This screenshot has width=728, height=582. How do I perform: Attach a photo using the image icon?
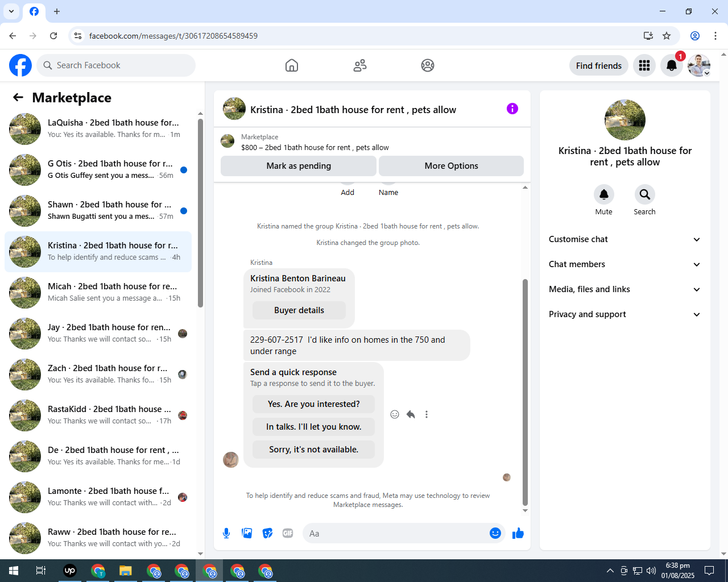click(247, 533)
